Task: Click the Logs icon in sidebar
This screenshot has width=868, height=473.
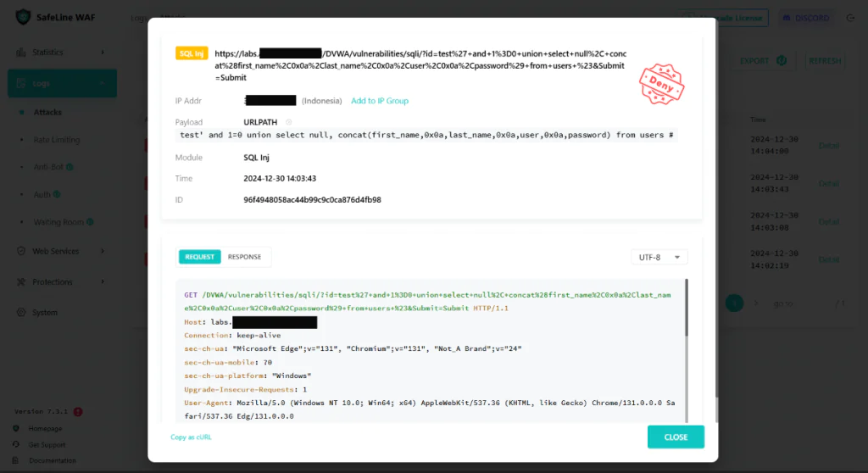Action: click(21, 83)
